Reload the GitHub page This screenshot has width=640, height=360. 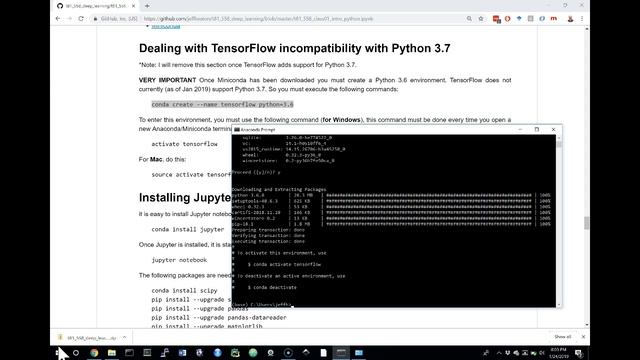click(81, 19)
